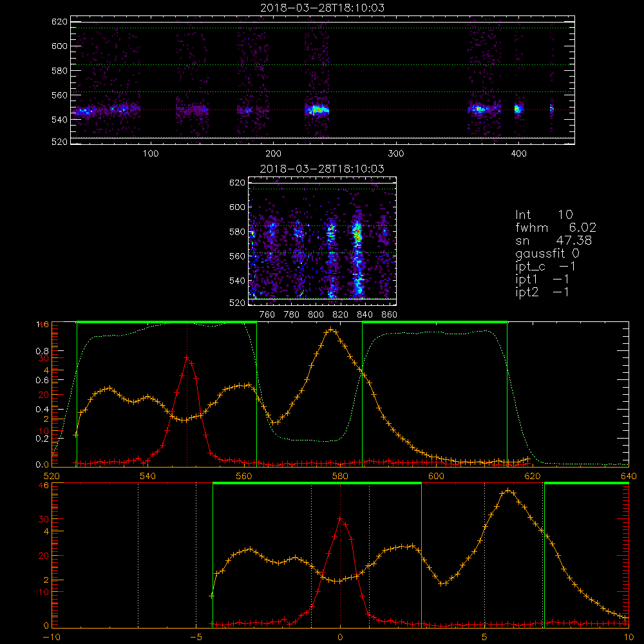Click x-axis label 640 on the wavelength profile plot
644x644 pixels.
[x=629, y=476]
